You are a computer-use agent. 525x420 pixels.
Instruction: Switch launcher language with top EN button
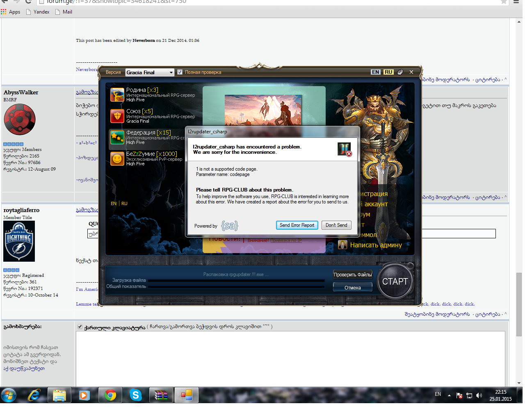(375, 72)
